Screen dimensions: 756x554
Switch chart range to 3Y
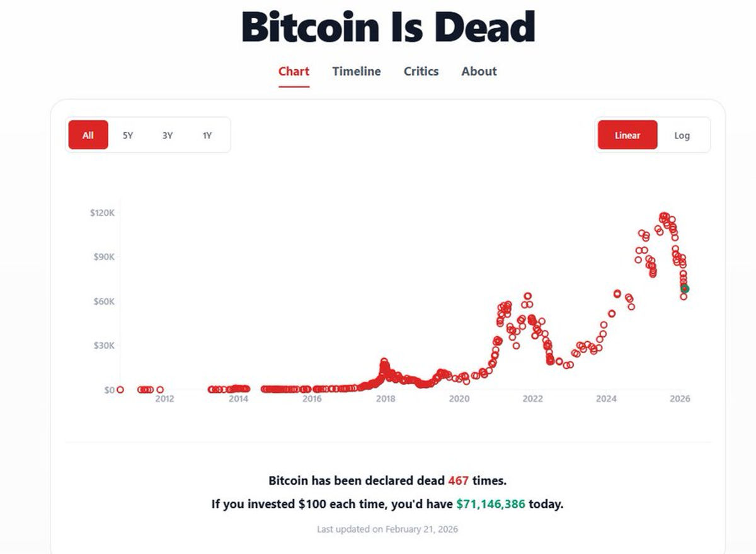(168, 135)
